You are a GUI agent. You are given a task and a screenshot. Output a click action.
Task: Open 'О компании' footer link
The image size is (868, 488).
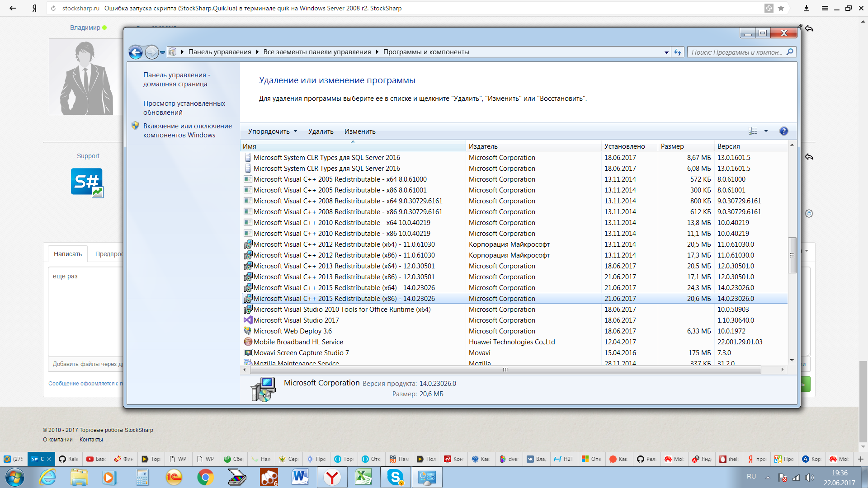(57, 440)
